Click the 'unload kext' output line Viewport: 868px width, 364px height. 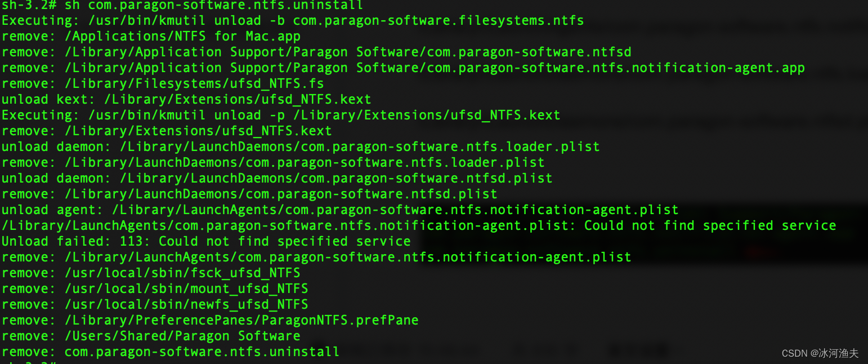click(x=186, y=100)
